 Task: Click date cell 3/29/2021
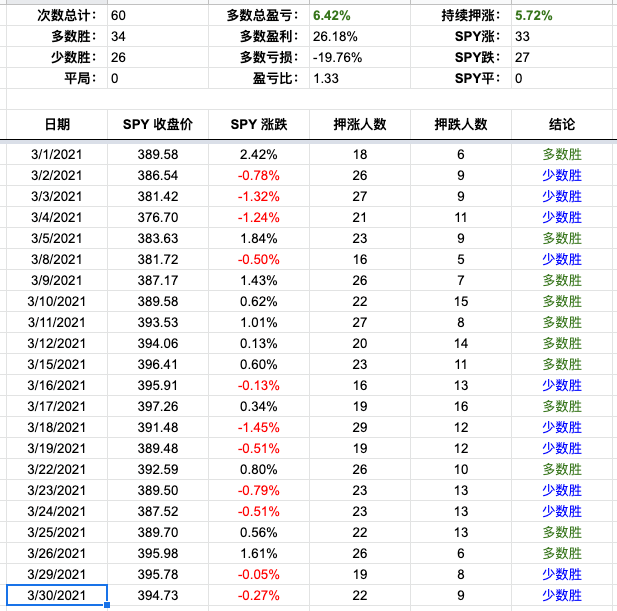pos(57,574)
